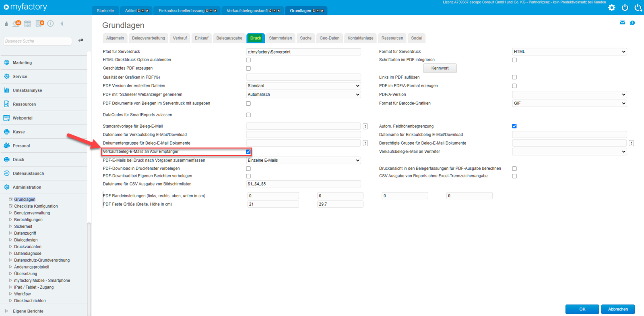Open PDF-E-Mails zusammenfassen dropdown

(x=303, y=160)
